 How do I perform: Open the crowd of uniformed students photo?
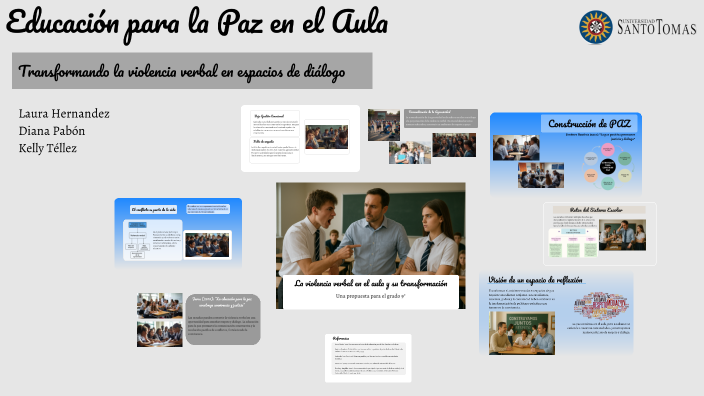coord(454,145)
